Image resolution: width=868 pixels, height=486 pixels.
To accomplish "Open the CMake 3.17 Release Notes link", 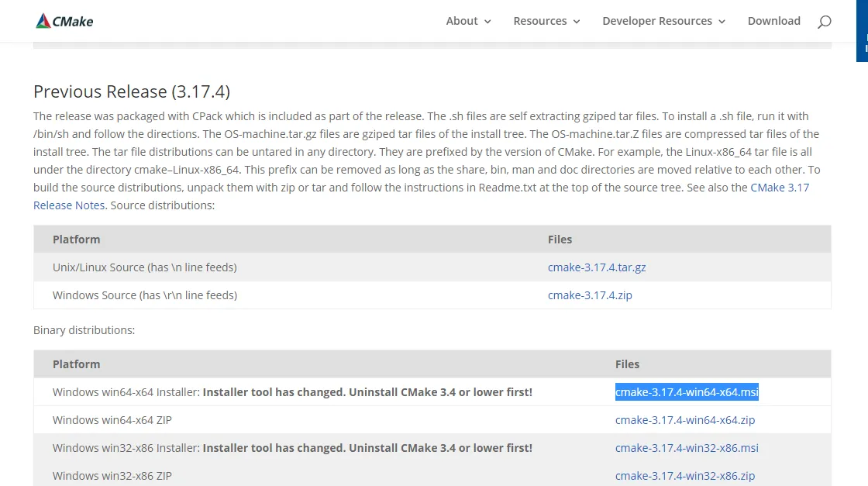I will pos(780,188).
